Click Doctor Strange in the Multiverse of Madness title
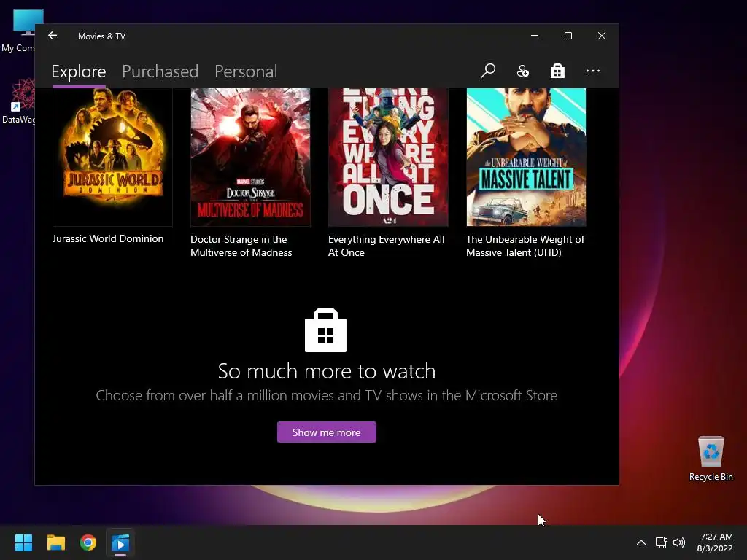 coord(241,246)
